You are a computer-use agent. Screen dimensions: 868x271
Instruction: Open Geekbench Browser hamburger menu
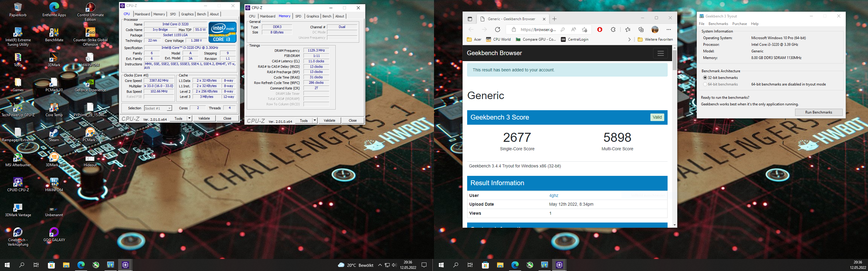pyautogui.click(x=660, y=53)
